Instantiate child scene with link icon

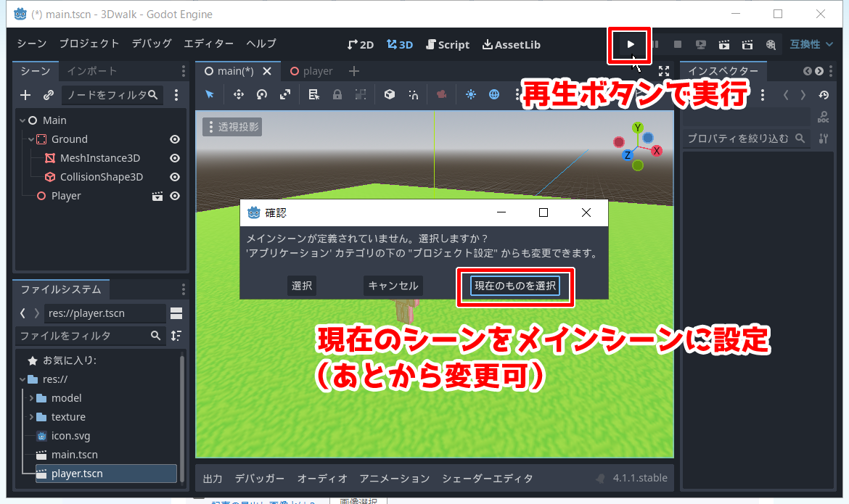coord(48,95)
